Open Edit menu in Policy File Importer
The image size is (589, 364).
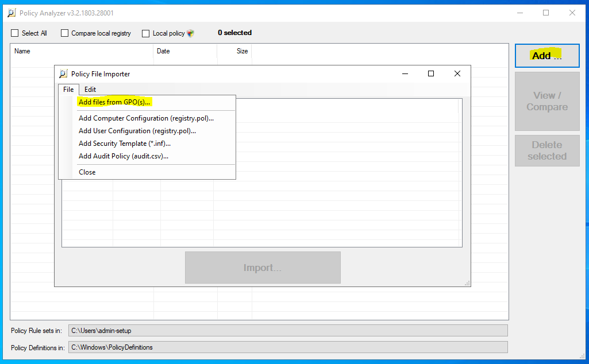(x=90, y=90)
